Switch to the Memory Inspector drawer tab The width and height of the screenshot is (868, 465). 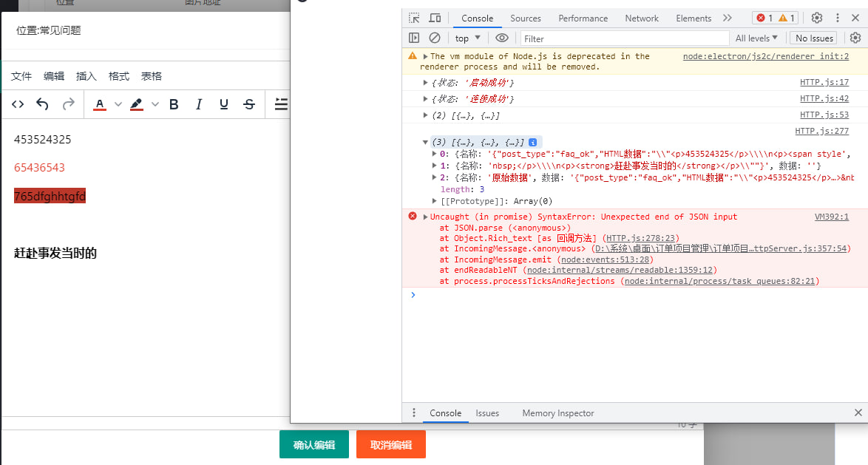point(558,413)
